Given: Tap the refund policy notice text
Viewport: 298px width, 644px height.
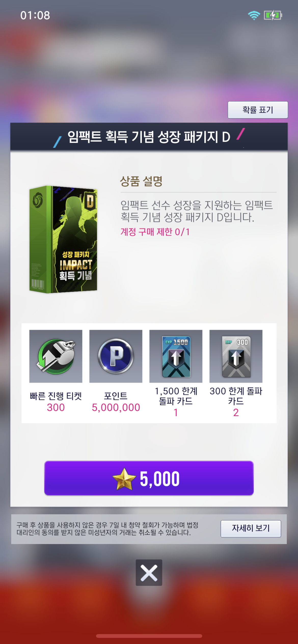Looking at the screenshot, I should coord(107,529).
